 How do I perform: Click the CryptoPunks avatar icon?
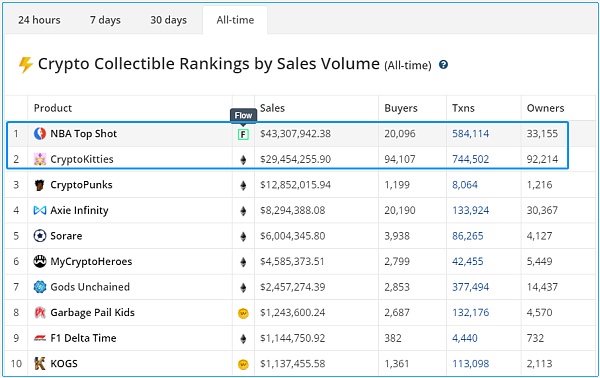point(40,185)
